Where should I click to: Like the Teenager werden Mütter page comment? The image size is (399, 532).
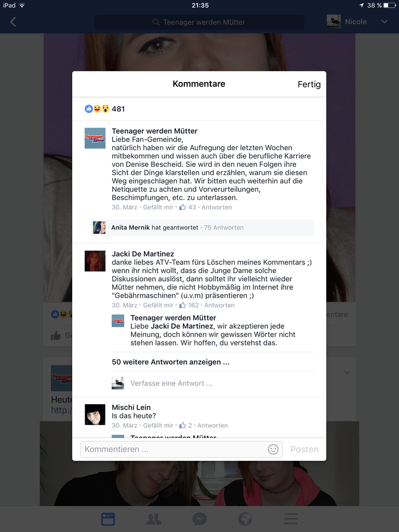158,207
